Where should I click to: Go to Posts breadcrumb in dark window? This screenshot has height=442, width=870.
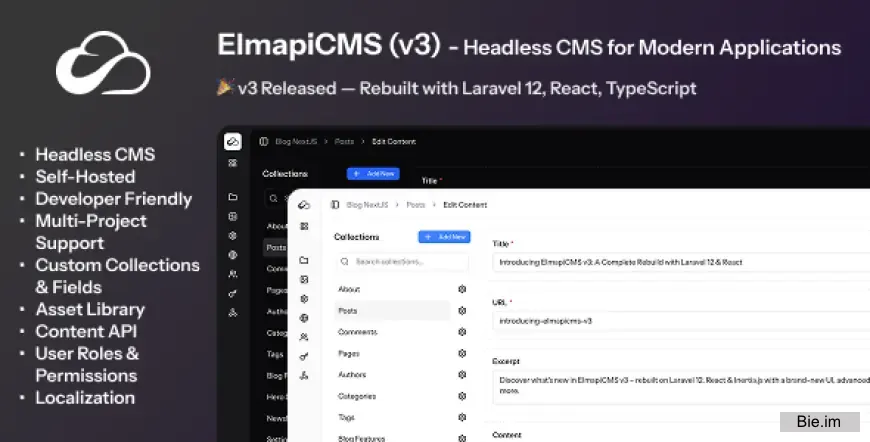[x=344, y=142]
